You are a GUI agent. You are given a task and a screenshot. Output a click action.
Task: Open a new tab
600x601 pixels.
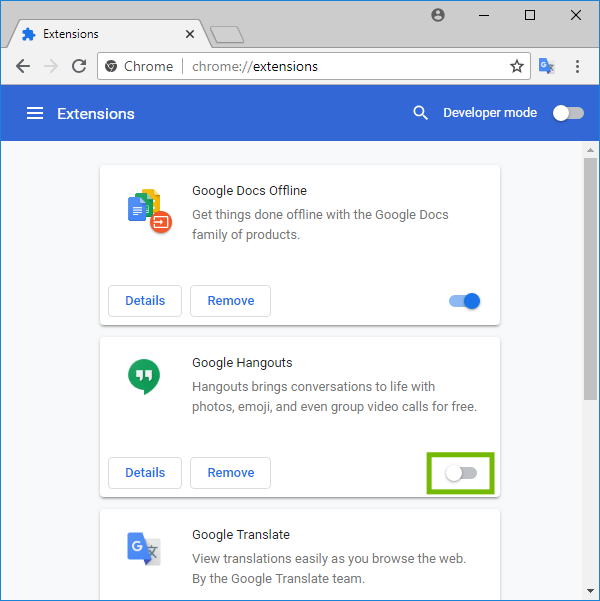coord(227,34)
